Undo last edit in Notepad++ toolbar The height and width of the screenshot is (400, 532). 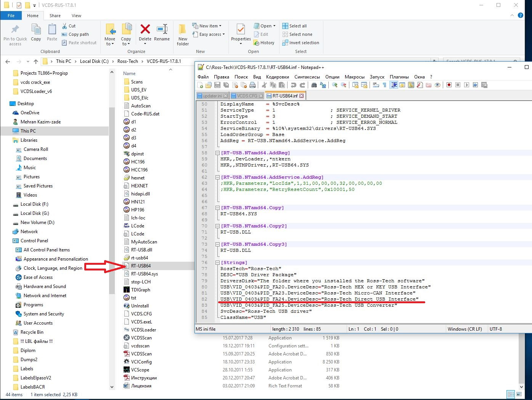coord(293,85)
